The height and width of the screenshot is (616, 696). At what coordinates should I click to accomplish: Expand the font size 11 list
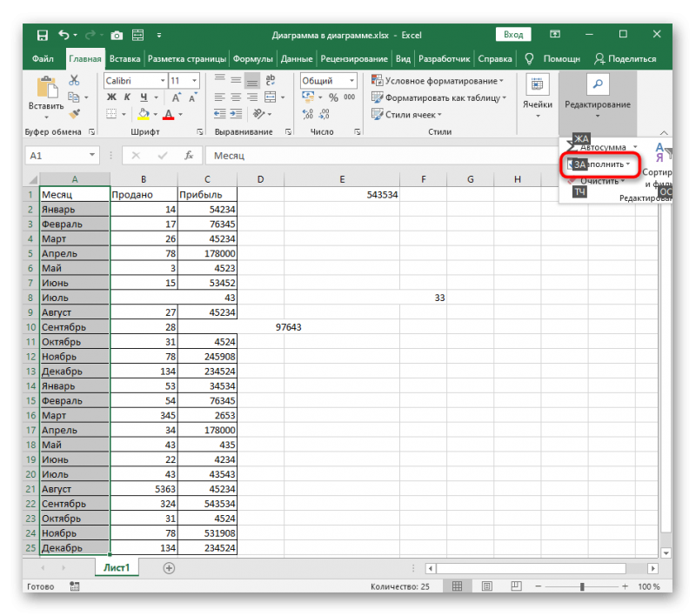coord(194,81)
